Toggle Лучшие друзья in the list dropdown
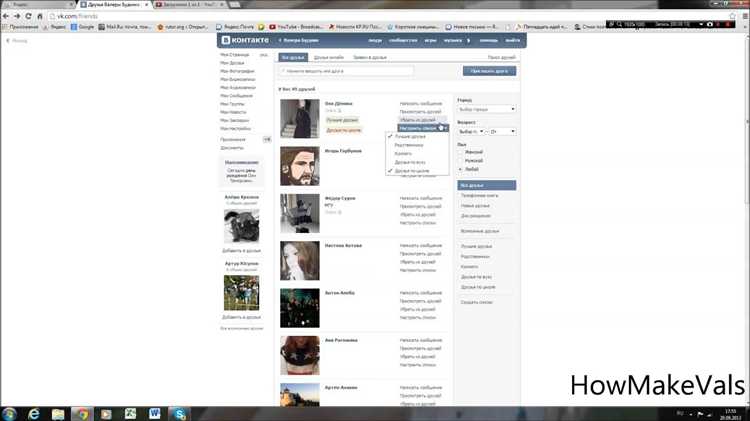750x421 pixels. coord(417,136)
